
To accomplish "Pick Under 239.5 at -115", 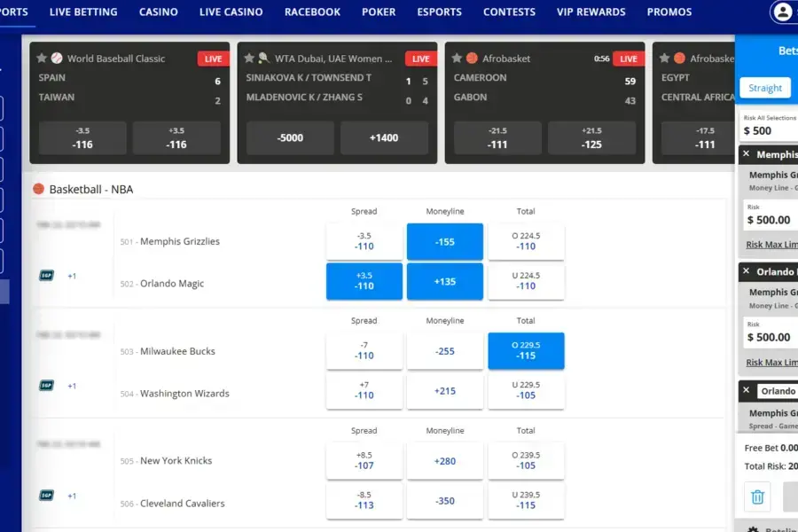I will tap(526, 500).
